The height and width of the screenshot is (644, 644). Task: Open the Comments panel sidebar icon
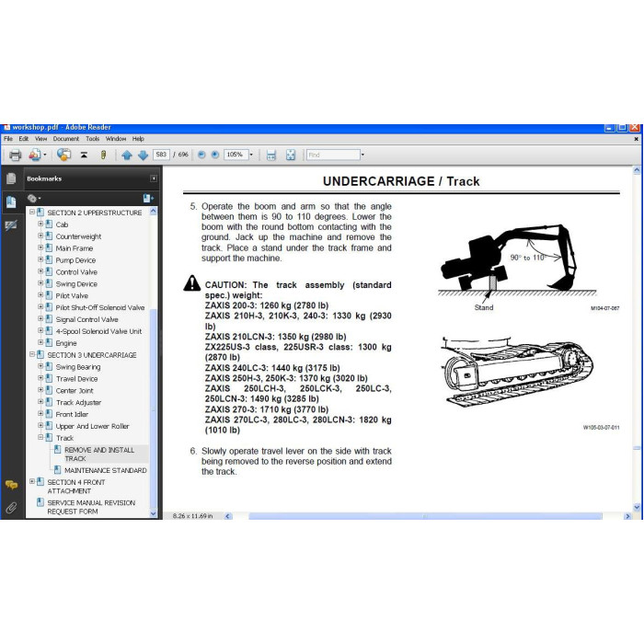[x=11, y=485]
